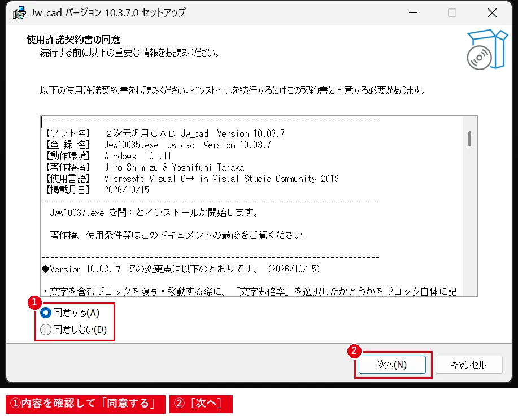Click the line '著作権、使用条件等はこのドキュメントの最後をご覧ください。'
The height and width of the screenshot is (420, 518).
[x=179, y=235]
